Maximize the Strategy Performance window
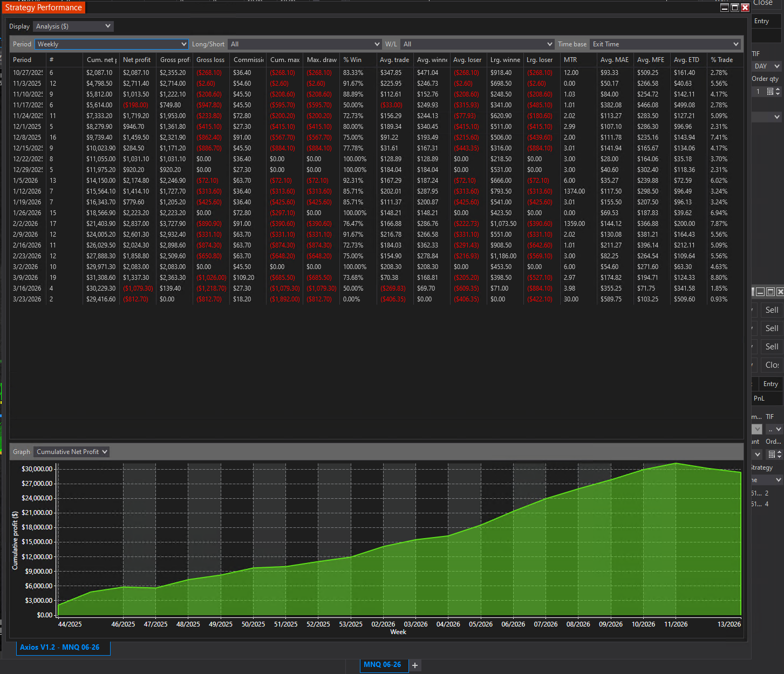 coord(735,8)
